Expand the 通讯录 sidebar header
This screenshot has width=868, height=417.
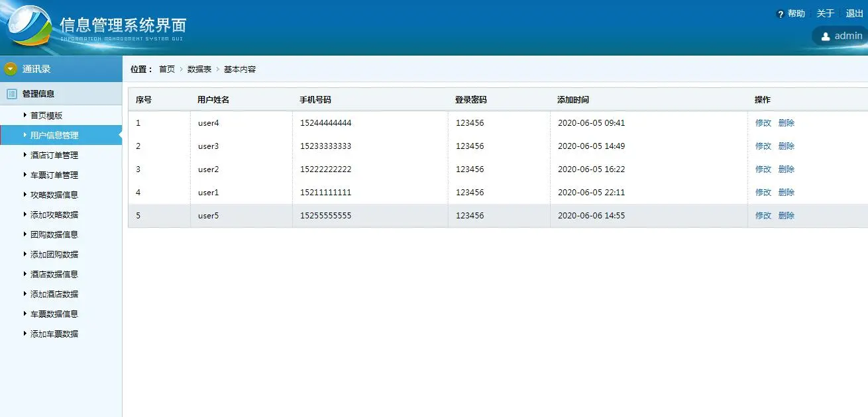pyautogui.click(x=61, y=69)
